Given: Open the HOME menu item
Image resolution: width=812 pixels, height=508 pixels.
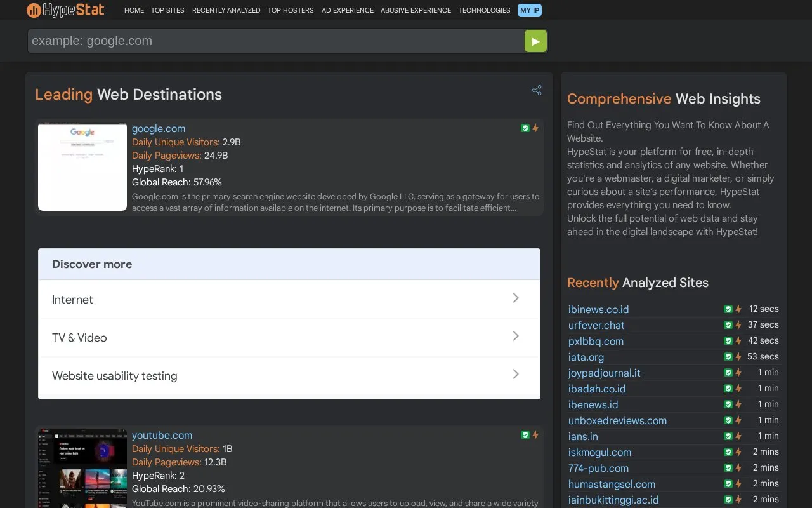Looking at the screenshot, I should coord(134,10).
